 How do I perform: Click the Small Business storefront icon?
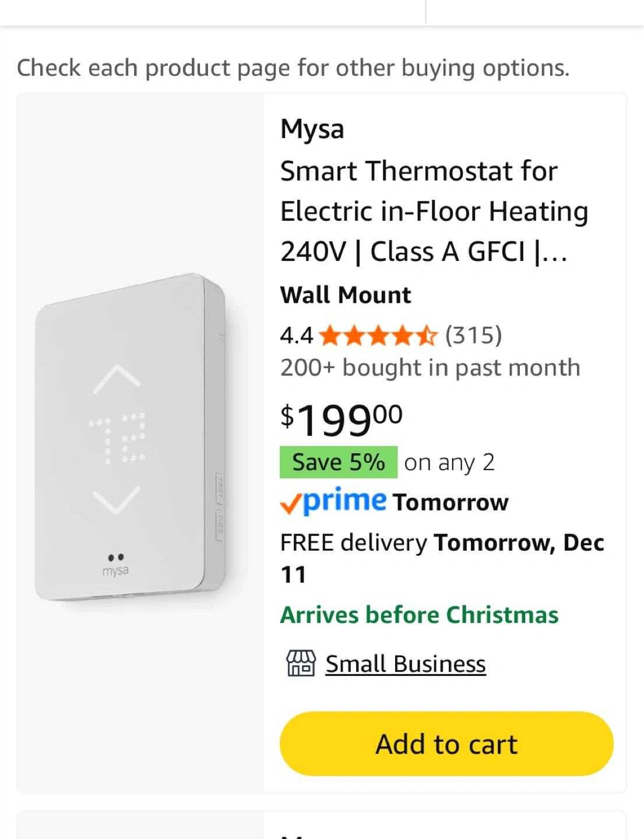pyautogui.click(x=300, y=664)
